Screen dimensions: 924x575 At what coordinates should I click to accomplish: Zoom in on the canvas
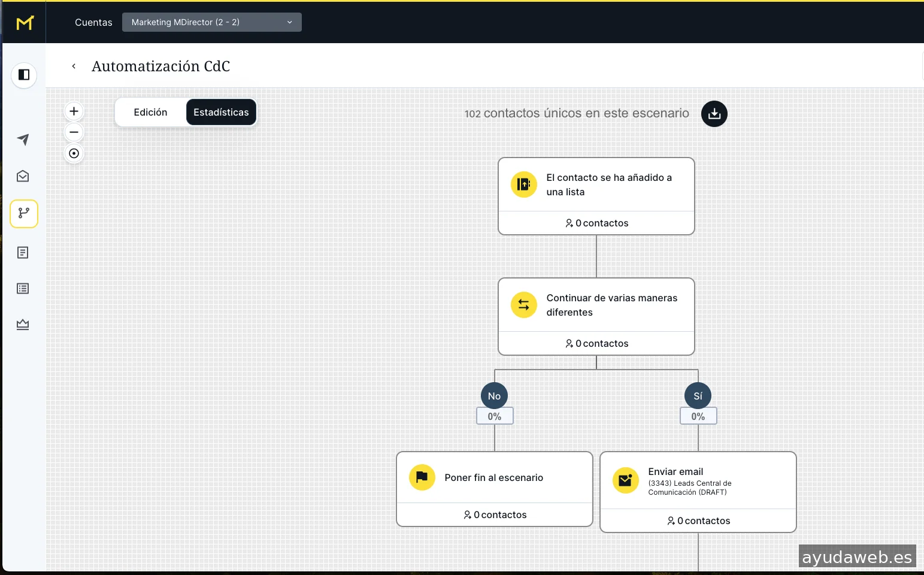[x=74, y=111]
